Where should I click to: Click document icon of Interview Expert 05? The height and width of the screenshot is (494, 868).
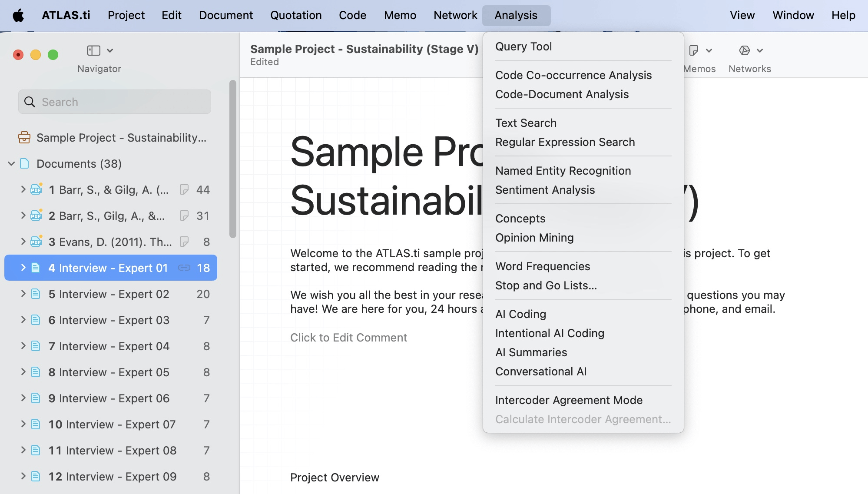36,372
